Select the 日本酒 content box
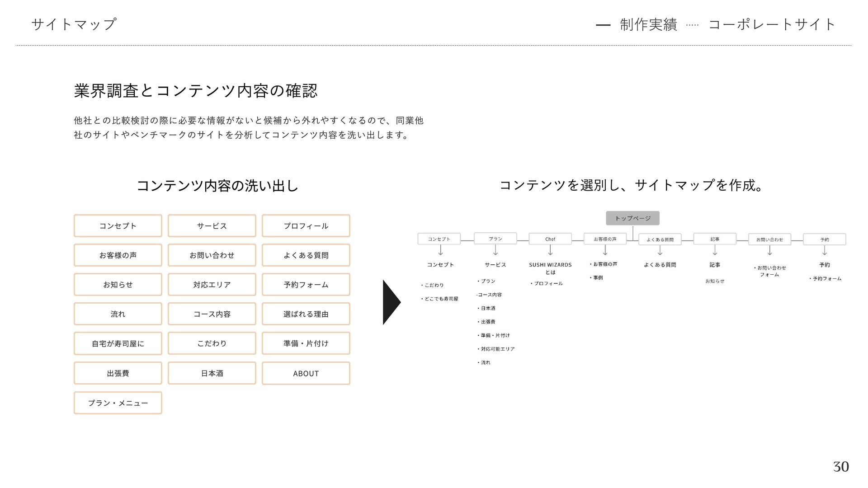 click(212, 374)
